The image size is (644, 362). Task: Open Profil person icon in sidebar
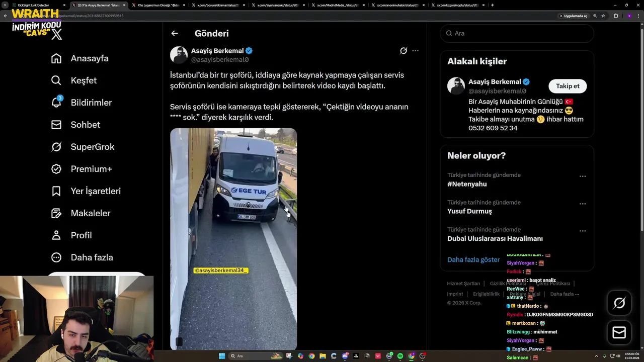pyautogui.click(x=56, y=235)
